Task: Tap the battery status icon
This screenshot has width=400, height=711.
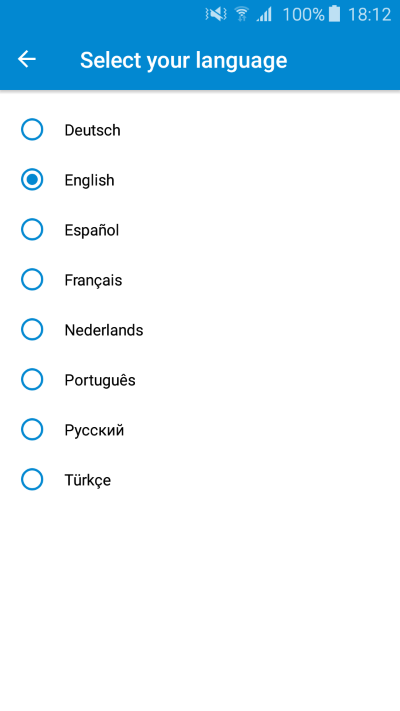Action: [x=335, y=15]
